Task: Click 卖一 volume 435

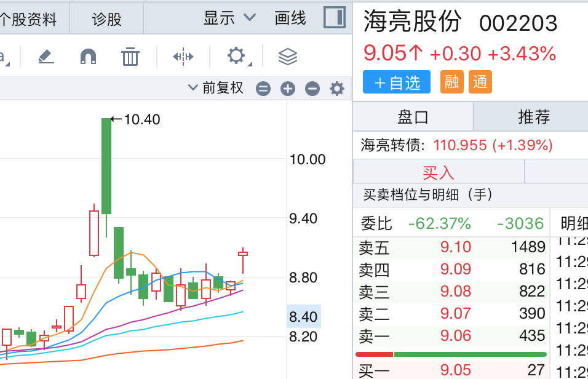Action: tap(532, 335)
